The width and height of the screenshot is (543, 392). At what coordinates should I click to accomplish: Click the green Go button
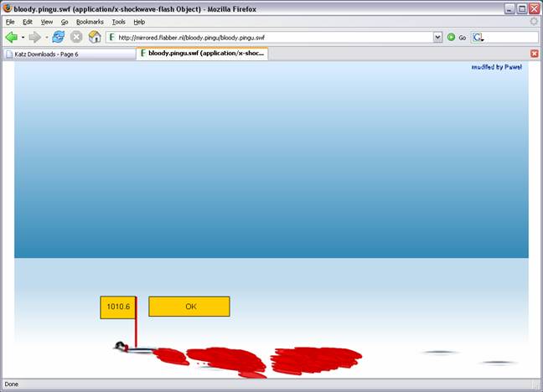457,38
